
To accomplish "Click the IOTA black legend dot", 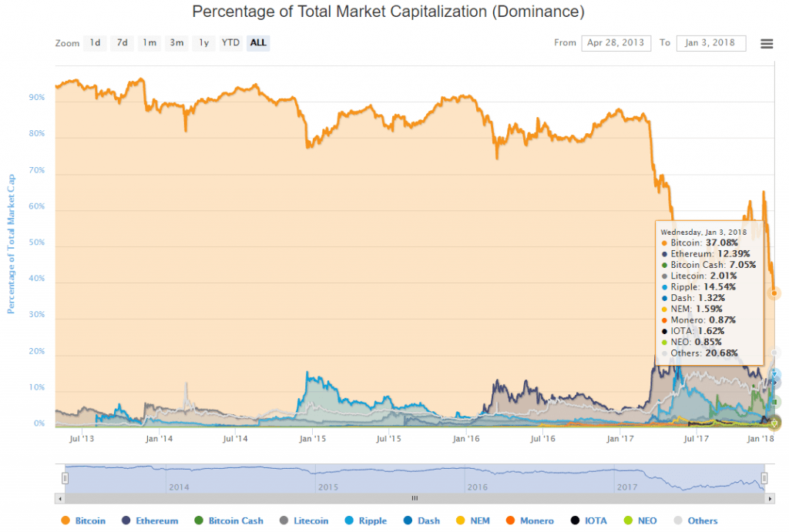I will click(x=577, y=521).
